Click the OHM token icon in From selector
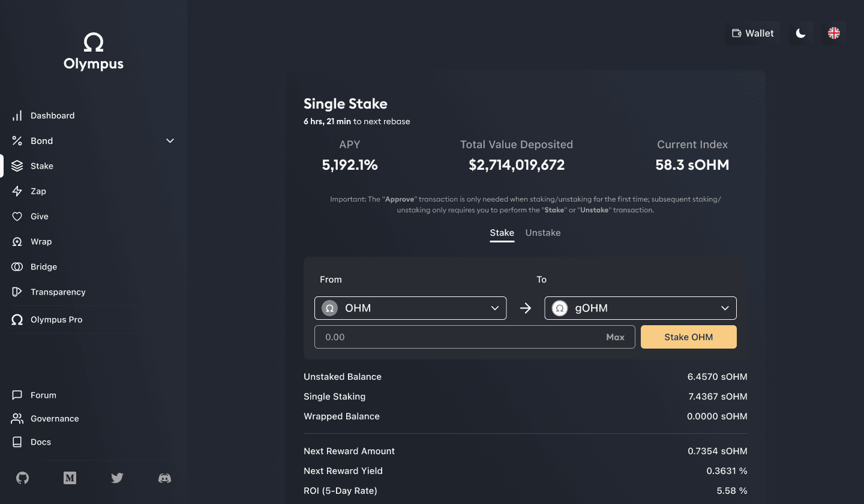 coord(329,308)
